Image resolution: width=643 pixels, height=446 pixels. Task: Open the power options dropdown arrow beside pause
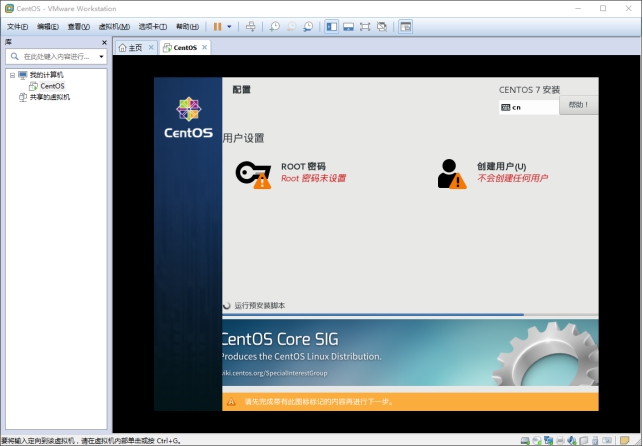click(229, 27)
